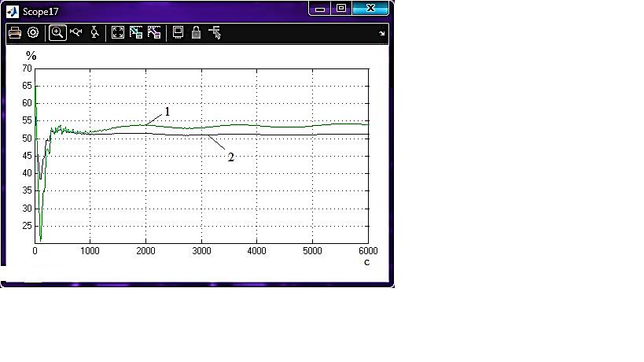Click the 30 tick on the Y axis
Viewport: 644px width, 362px height.
pyautogui.click(x=27, y=209)
